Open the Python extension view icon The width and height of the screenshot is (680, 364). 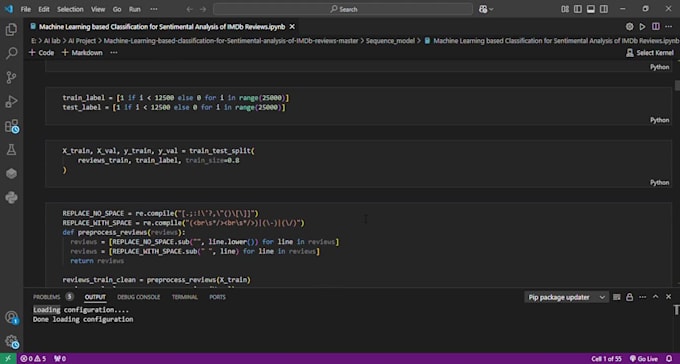tap(11, 197)
